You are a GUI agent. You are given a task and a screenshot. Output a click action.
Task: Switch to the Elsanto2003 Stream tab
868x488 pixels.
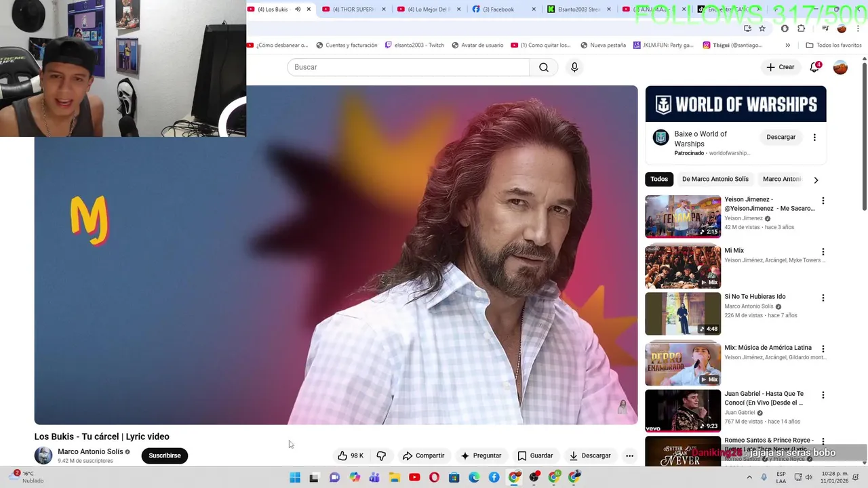578,9
